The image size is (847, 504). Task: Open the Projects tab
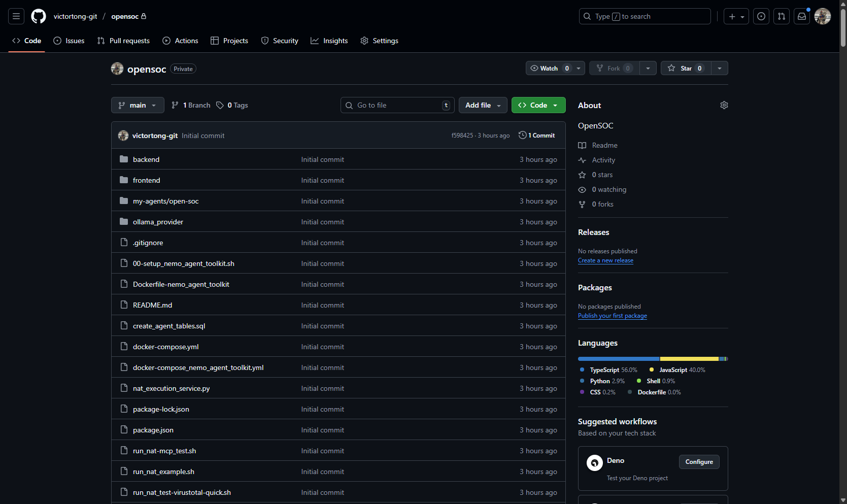229,41
